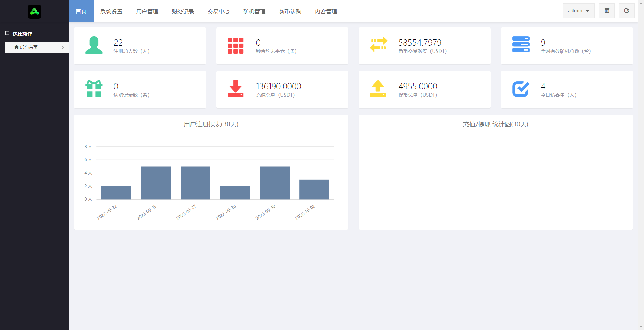Select the red unsettled contracts grid icon
The width and height of the screenshot is (644, 330).
pyautogui.click(x=236, y=46)
